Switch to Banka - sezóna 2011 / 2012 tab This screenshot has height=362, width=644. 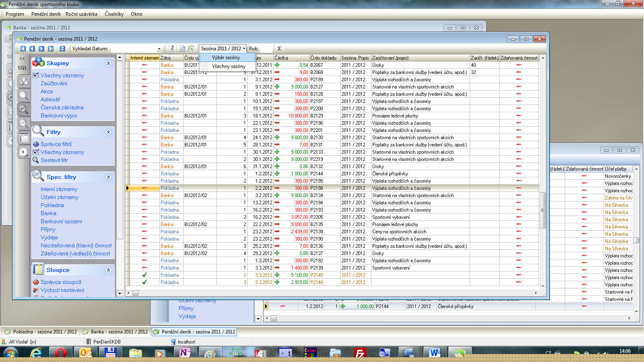[115, 332]
